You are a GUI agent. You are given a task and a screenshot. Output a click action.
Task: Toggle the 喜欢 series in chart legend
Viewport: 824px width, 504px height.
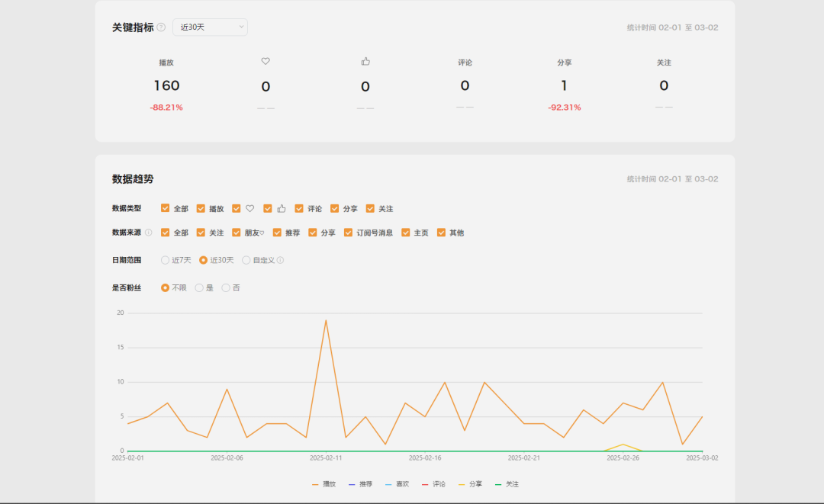click(397, 484)
